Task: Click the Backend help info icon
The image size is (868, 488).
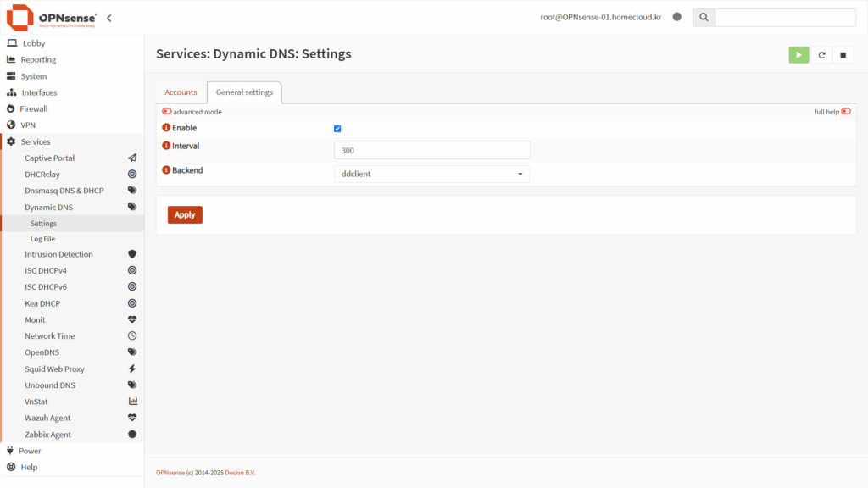Action: (x=166, y=170)
